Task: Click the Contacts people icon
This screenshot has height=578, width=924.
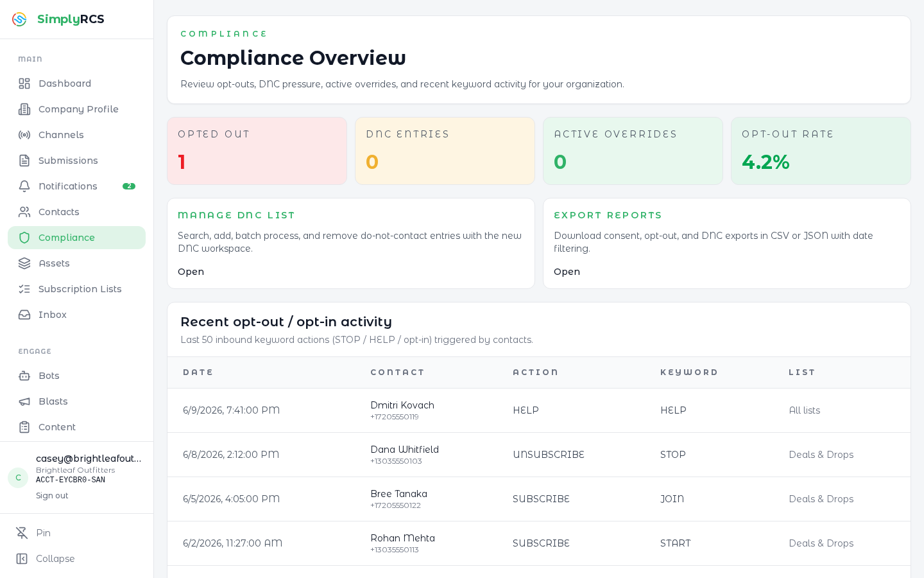Action: (x=24, y=212)
